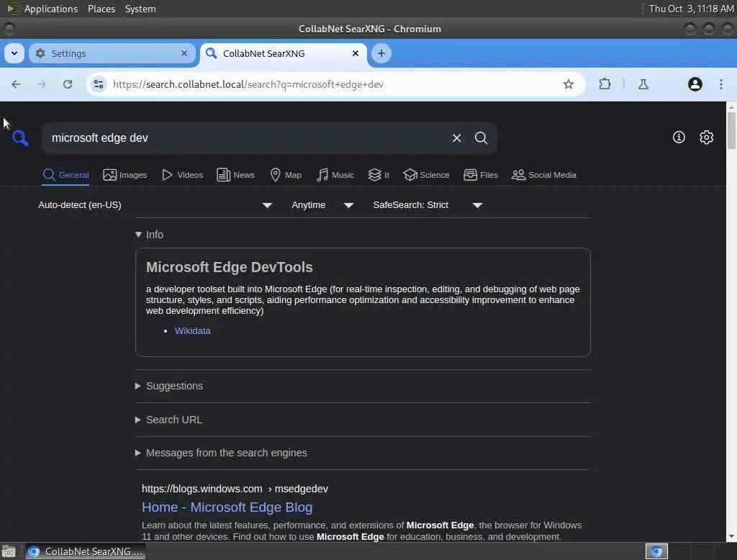Focus the search query input field

(247, 137)
